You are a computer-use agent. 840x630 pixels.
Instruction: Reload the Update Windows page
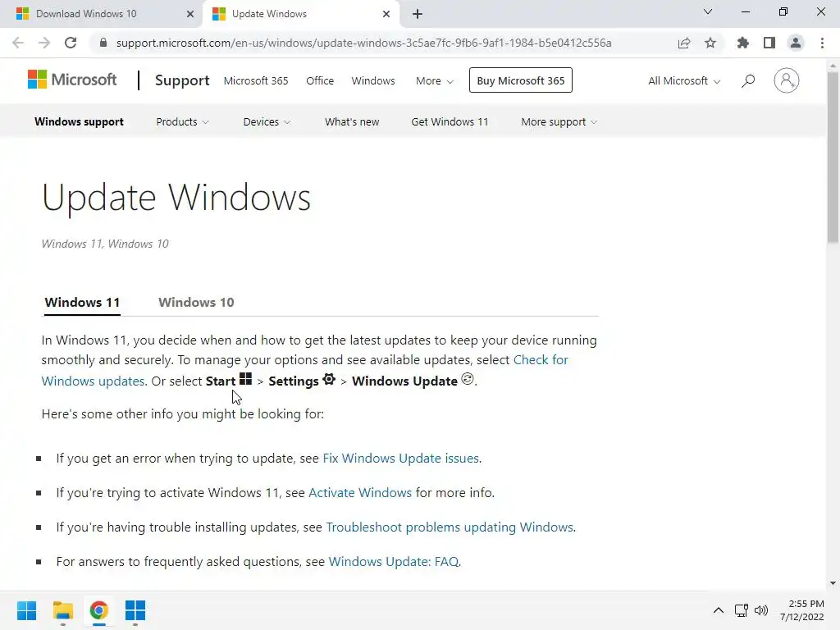[x=71, y=43]
